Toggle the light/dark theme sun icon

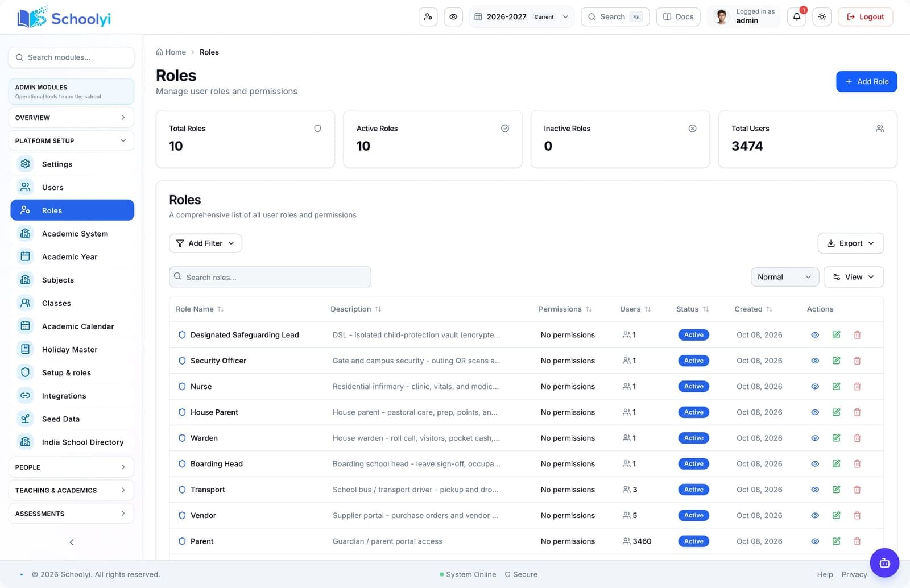(x=822, y=17)
